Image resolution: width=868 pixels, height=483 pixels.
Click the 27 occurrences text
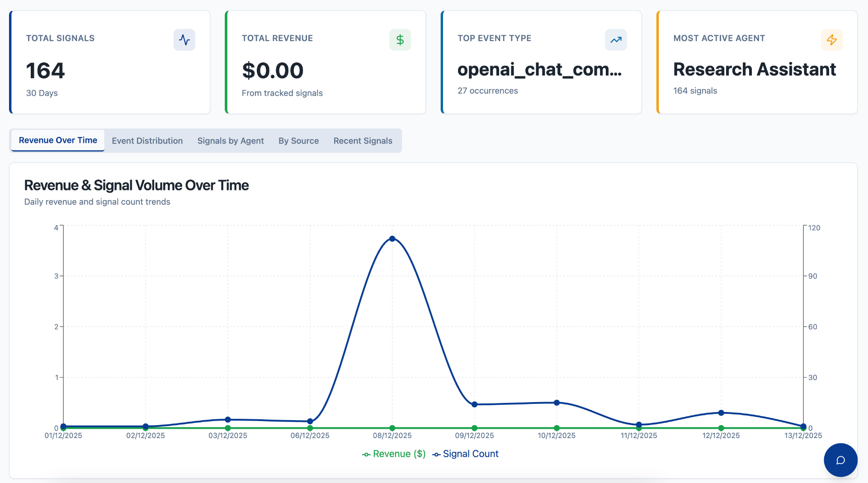488,90
